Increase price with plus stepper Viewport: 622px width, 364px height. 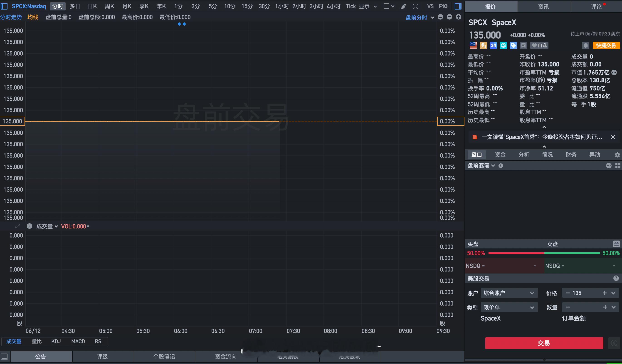605,293
